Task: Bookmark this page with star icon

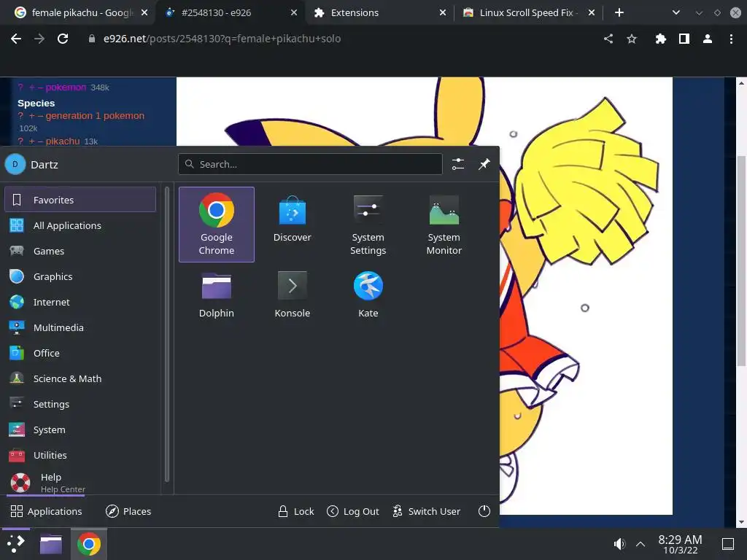Action: coord(632,39)
